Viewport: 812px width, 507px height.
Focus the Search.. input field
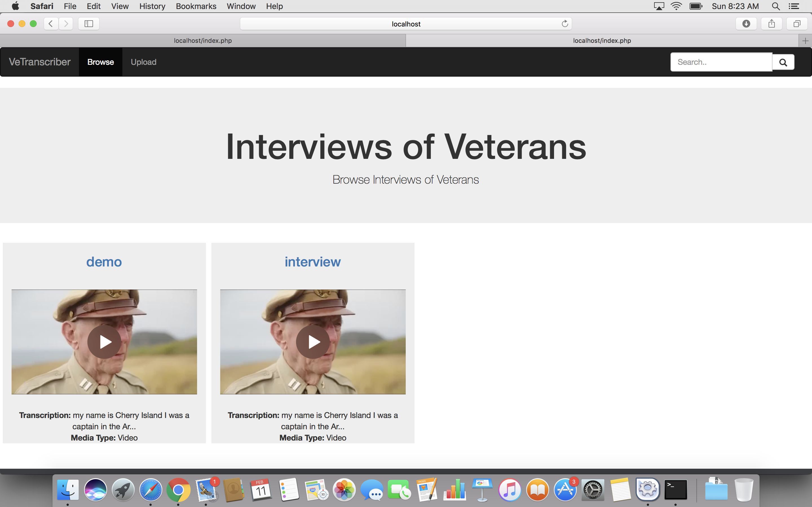click(721, 62)
